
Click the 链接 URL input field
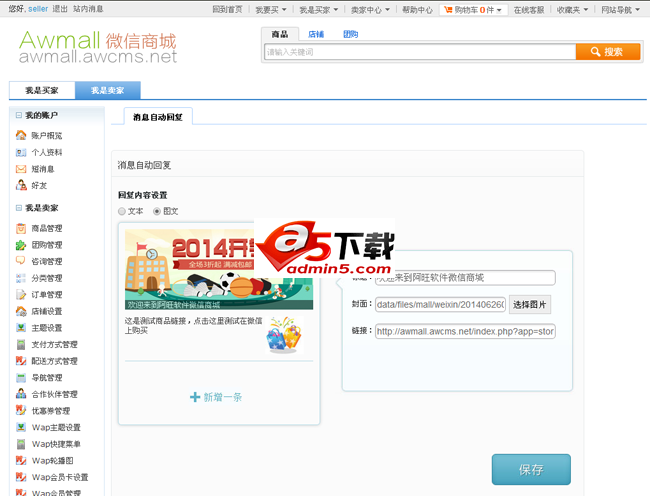465,331
